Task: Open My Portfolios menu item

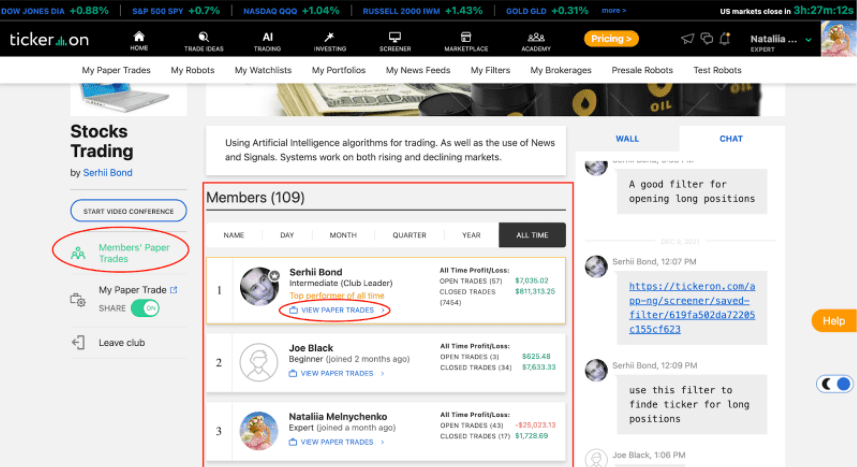Action: point(338,70)
